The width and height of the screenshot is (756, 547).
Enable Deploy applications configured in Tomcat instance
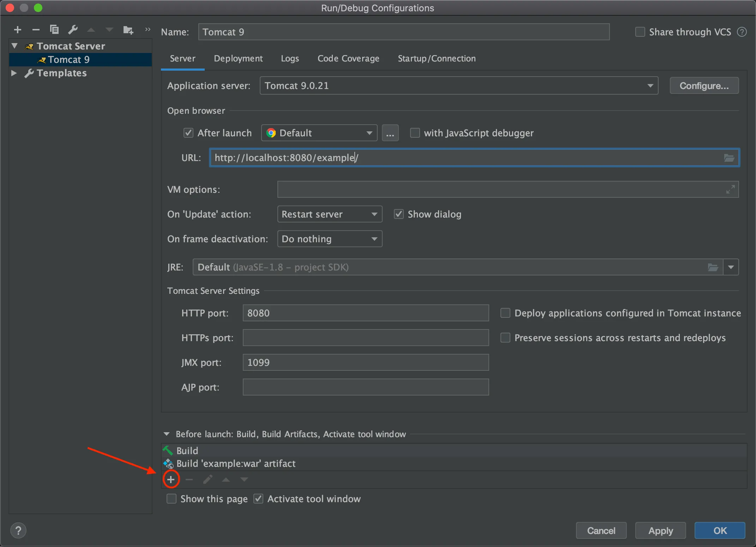pyautogui.click(x=505, y=313)
